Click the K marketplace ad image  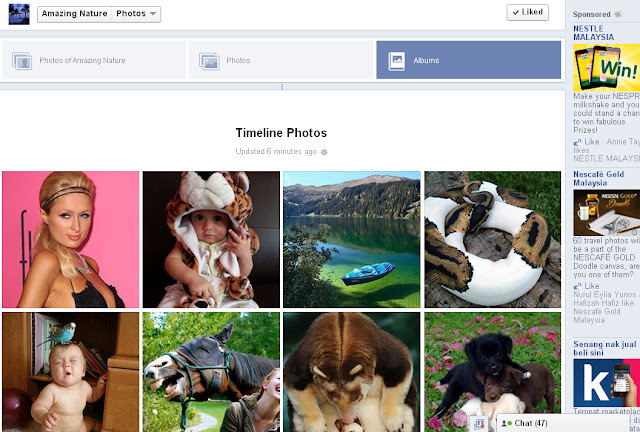[607, 383]
